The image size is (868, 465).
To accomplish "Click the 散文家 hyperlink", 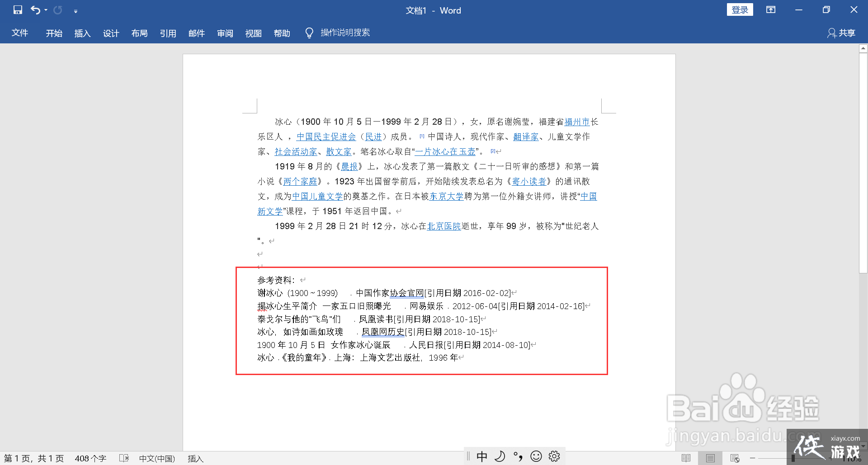I will [x=339, y=152].
